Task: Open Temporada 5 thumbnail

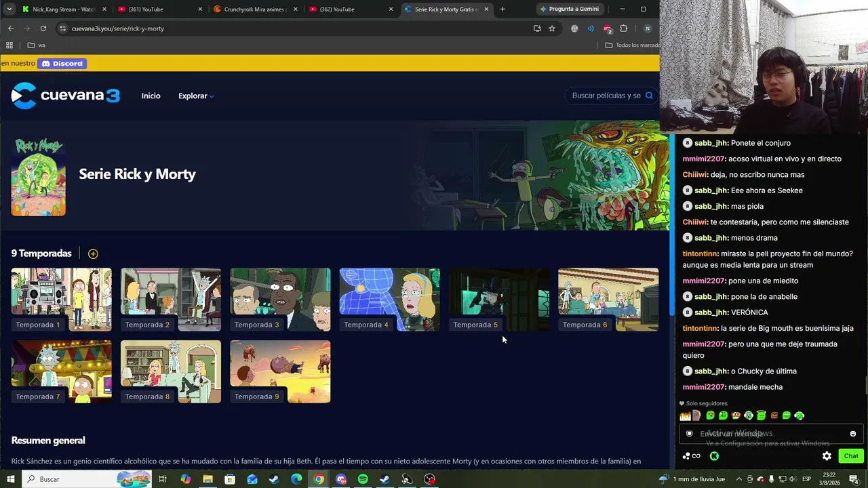Action: [499, 300]
